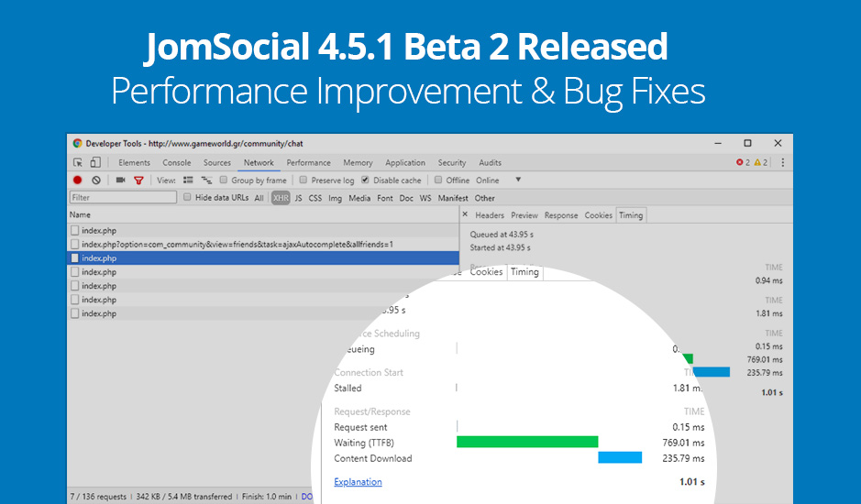Open the Explanation link in magnified timing
Viewport: 861px width, 504px height.
(358, 481)
